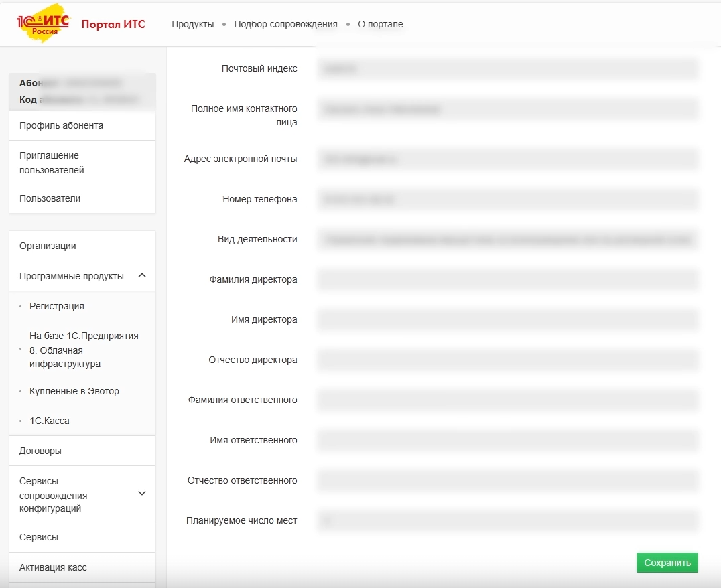Collapse the Программные продукты section chevron
Viewport: 721px width, 588px height.
[x=142, y=276]
